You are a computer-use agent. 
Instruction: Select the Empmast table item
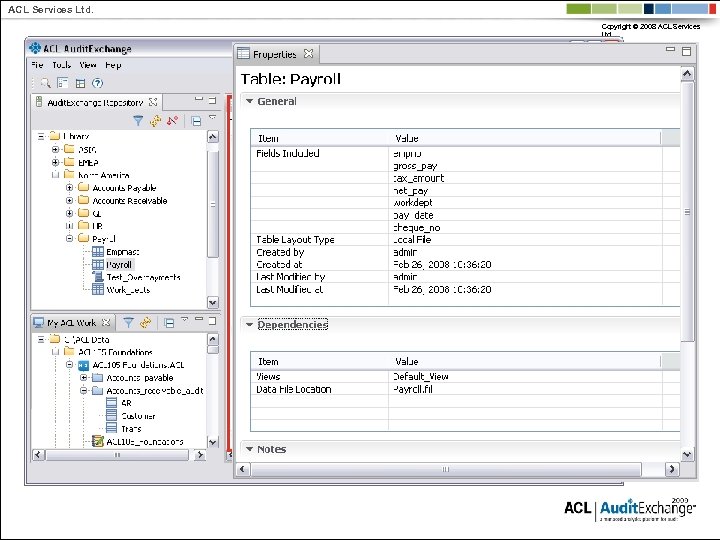(123, 252)
